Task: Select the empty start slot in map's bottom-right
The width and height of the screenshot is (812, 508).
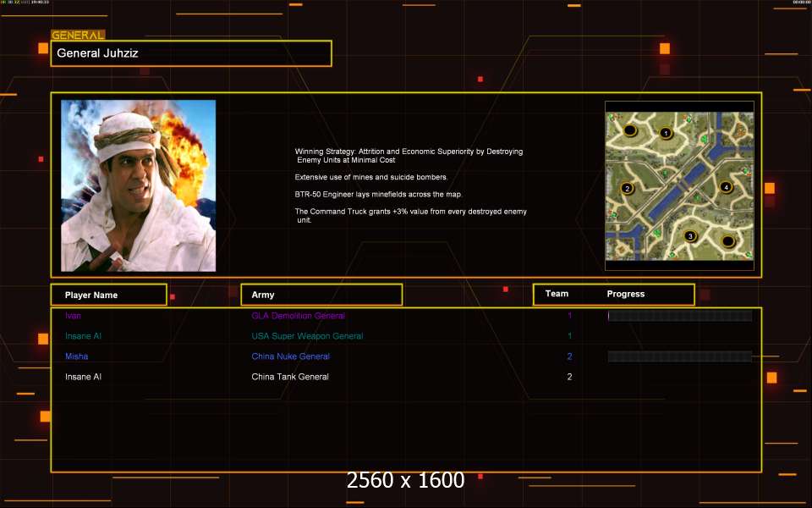Action: point(727,241)
